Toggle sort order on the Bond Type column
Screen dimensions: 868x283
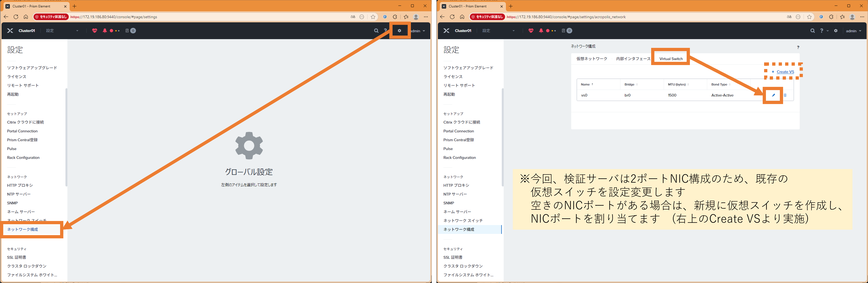[730, 84]
